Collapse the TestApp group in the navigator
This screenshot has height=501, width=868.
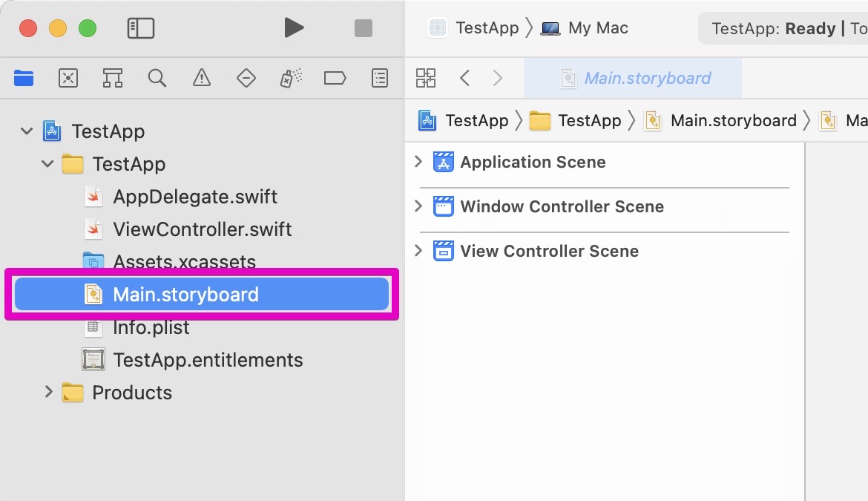click(47, 164)
